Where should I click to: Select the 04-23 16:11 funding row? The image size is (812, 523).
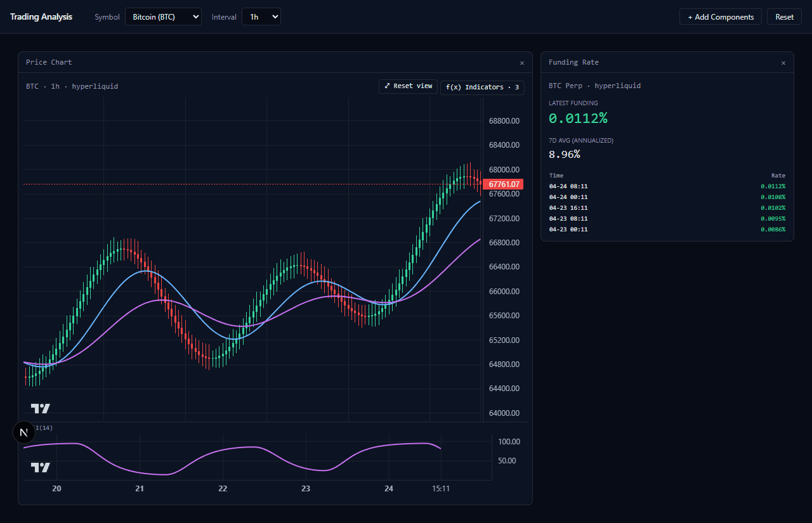point(667,208)
